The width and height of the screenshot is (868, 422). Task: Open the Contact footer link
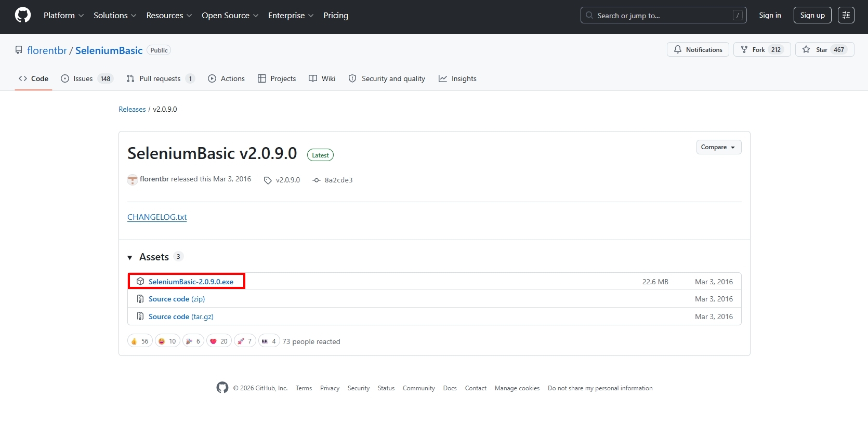point(476,388)
